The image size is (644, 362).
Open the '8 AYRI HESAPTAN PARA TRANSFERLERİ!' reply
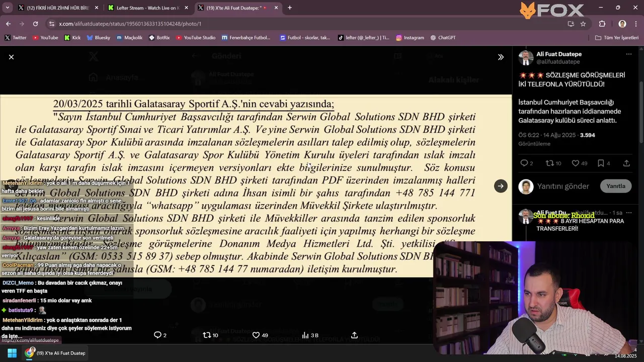coord(580,225)
